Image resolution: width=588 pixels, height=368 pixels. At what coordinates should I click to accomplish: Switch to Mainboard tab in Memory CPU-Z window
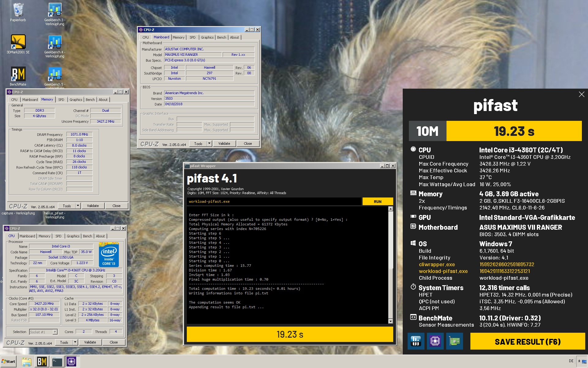point(30,100)
